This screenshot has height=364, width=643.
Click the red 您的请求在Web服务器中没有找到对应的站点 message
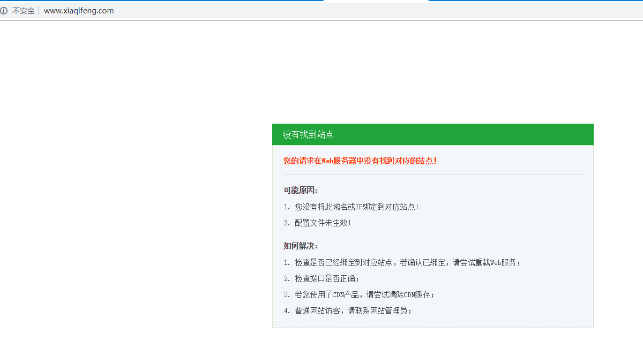click(360, 161)
